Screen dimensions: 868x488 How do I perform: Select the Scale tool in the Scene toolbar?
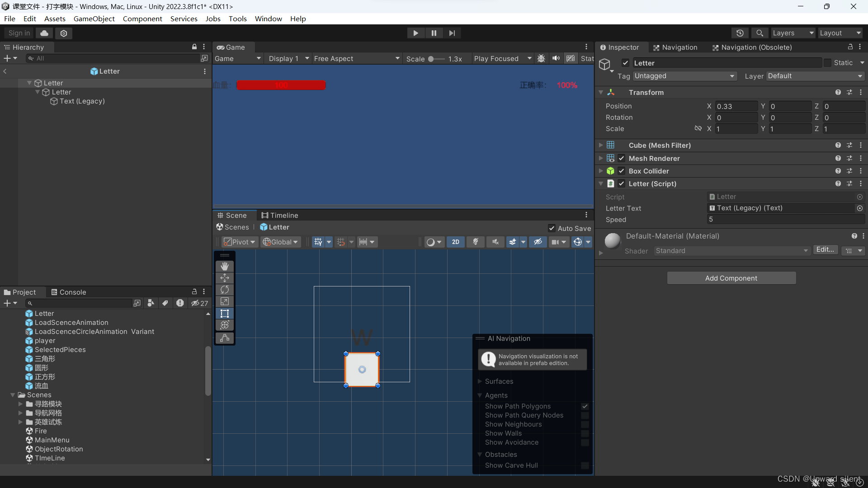coord(225,301)
